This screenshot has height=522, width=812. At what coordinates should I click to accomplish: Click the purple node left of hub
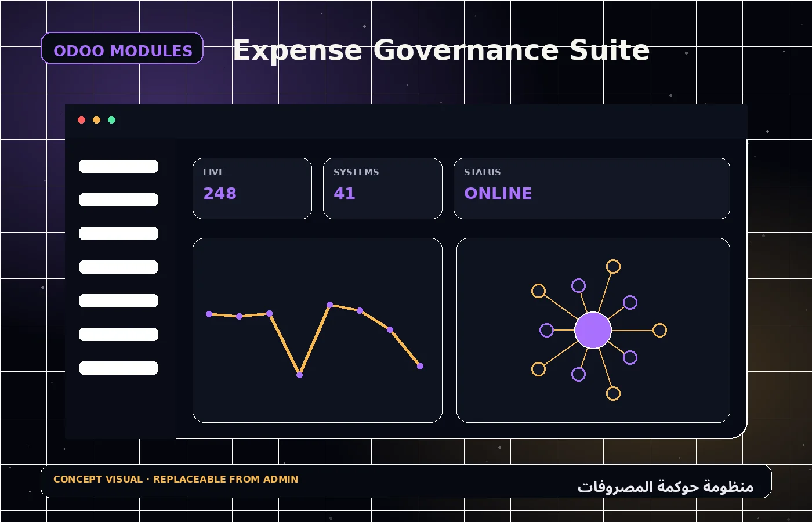point(547,331)
